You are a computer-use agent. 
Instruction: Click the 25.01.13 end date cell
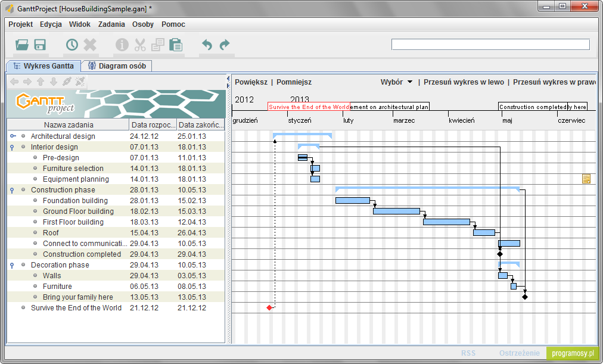tap(200, 136)
